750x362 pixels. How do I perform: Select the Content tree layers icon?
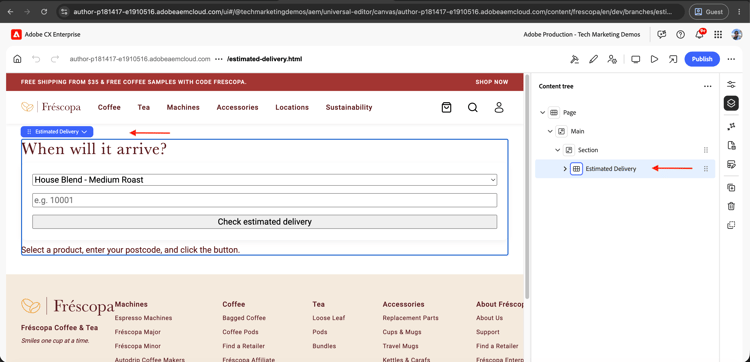[x=731, y=103]
